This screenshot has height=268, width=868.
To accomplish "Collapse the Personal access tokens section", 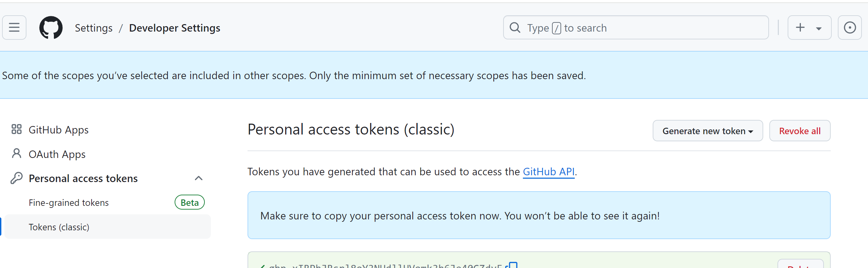I will 199,178.
